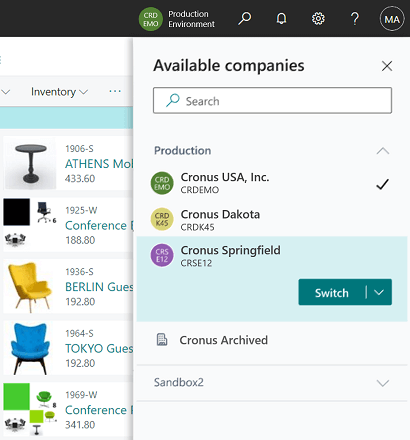The height and width of the screenshot is (440, 410).
Task: Open the TOKYO Guest chair link
Action: (x=99, y=348)
